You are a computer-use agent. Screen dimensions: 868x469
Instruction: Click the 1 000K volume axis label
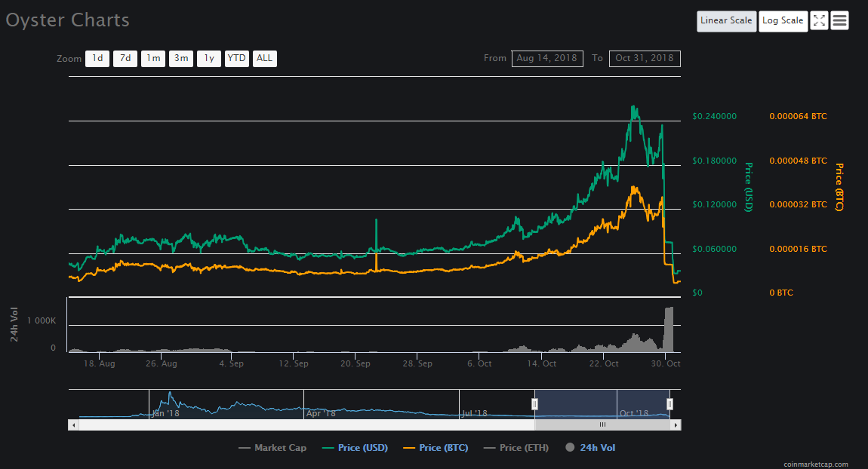(x=42, y=320)
